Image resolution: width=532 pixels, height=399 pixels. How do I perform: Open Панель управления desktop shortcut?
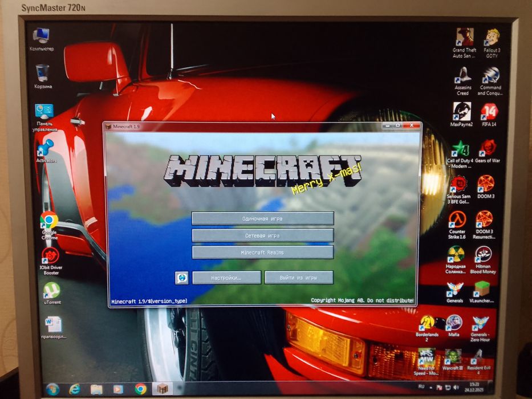tap(44, 117)
